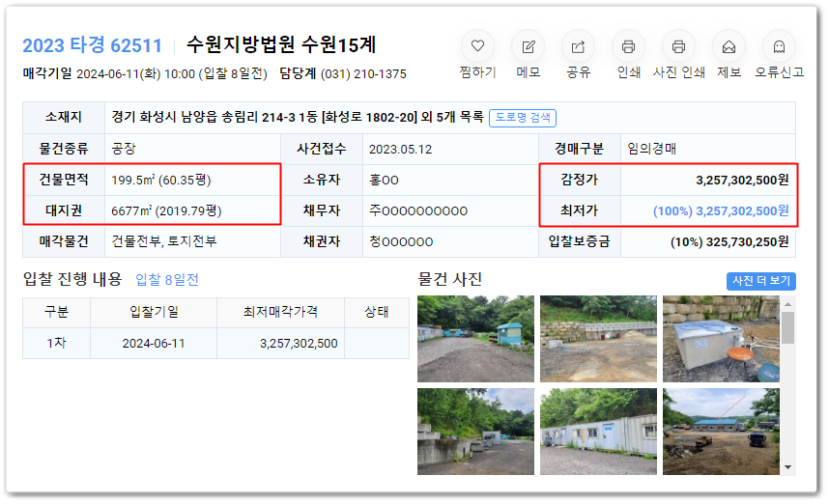Click the 사진 인쇄 photo print icon
This screenshot has width=829, height=504.
coord(678,46)
